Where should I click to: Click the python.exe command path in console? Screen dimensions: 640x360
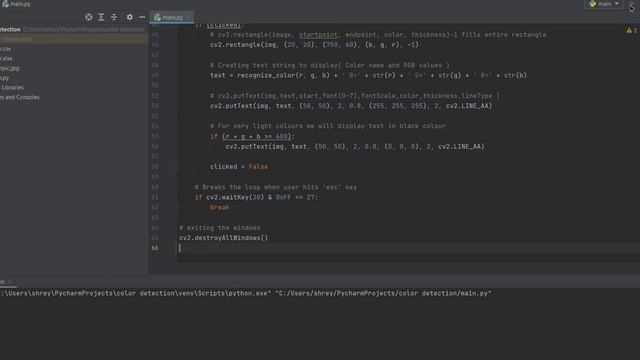[x=135, y=293]
